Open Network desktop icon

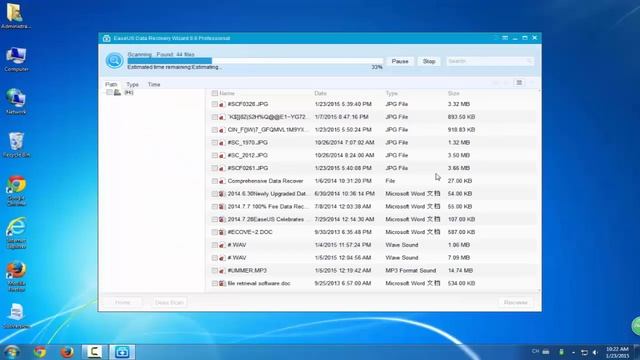click(x=16, y=102)
